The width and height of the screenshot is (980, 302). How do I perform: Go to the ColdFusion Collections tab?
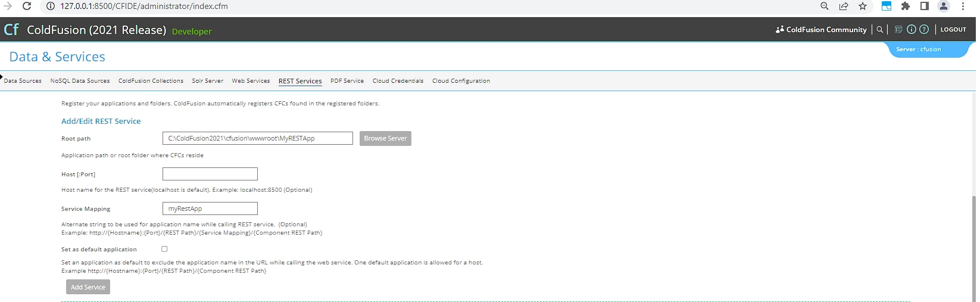pos(151,81)
